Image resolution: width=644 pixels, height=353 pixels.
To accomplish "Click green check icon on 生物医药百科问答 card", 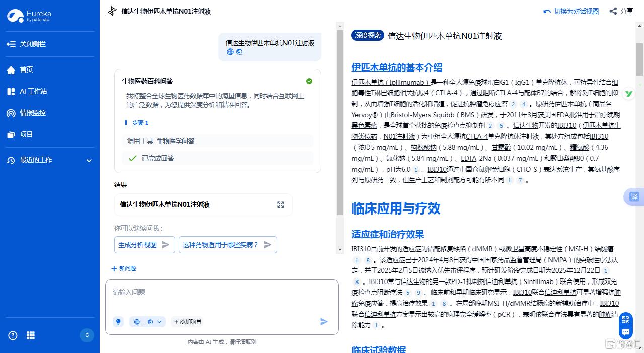I will [309, 81].
